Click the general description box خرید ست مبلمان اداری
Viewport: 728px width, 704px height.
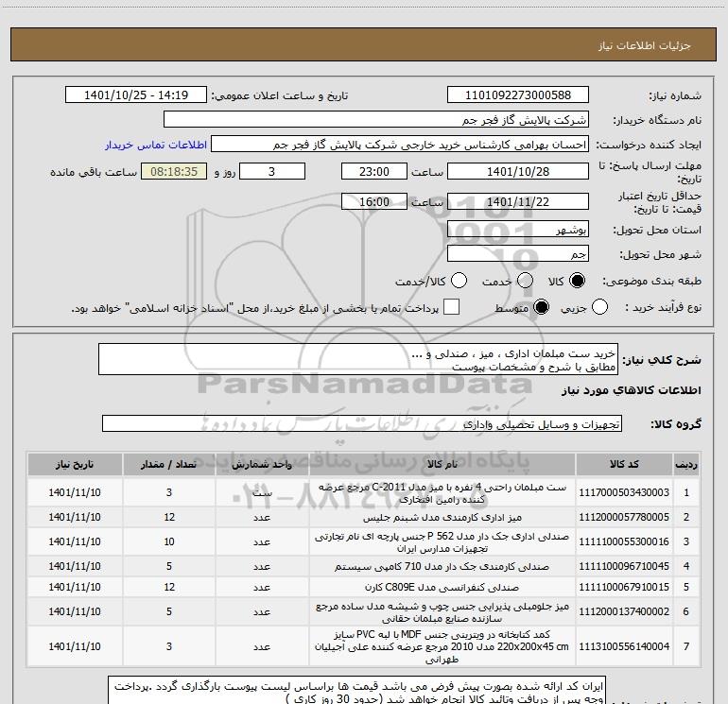[x=358, y=360]
